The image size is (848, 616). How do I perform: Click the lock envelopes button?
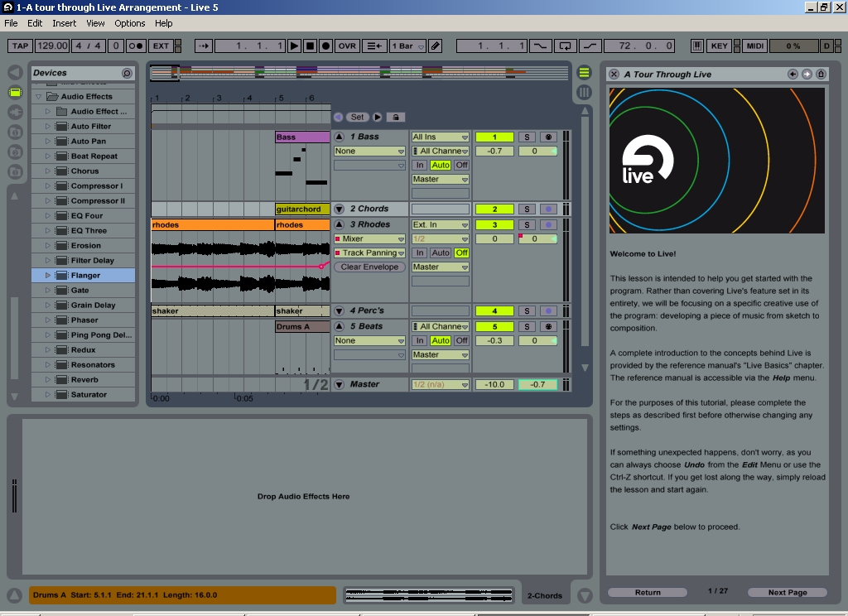[x=396, y=117]
